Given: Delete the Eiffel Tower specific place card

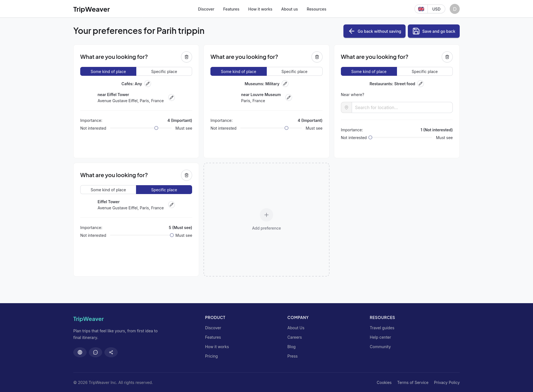Looking at the screenshot, I should pyautogui.click(x=187, y=175).
